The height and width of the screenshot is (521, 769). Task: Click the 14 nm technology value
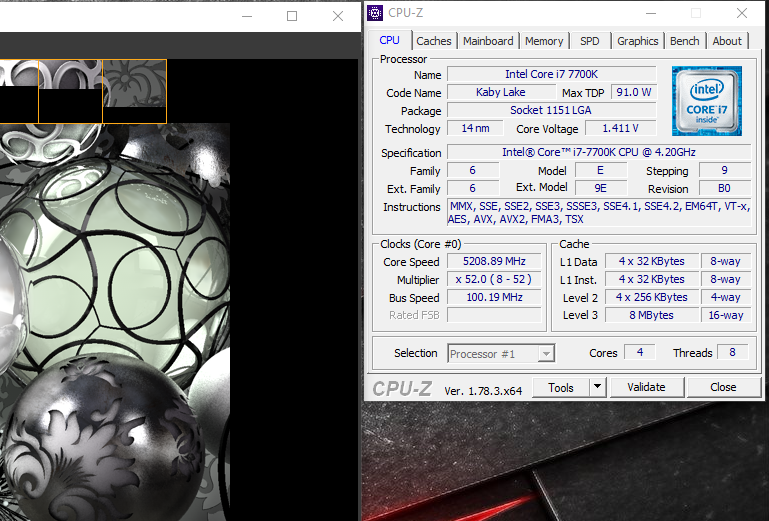[475, 129]
